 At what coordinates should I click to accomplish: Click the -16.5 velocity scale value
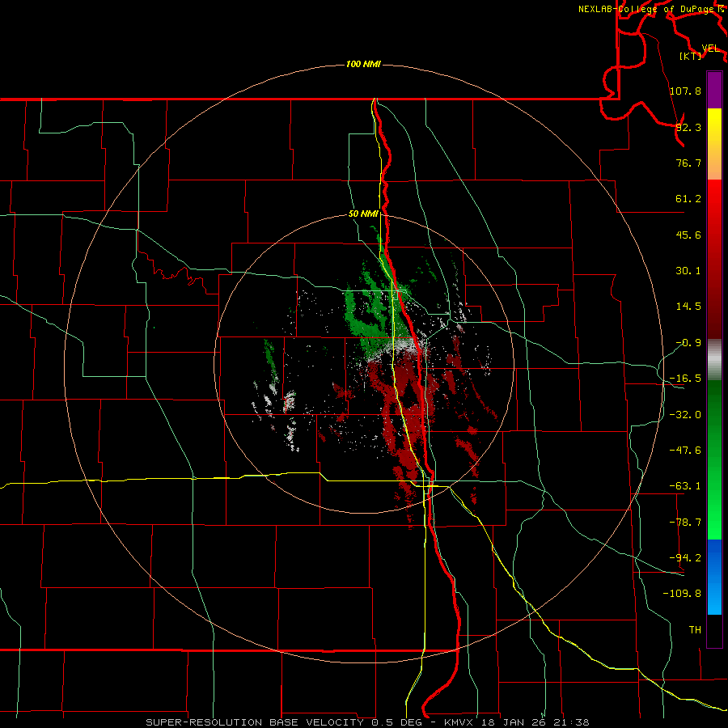685,379
